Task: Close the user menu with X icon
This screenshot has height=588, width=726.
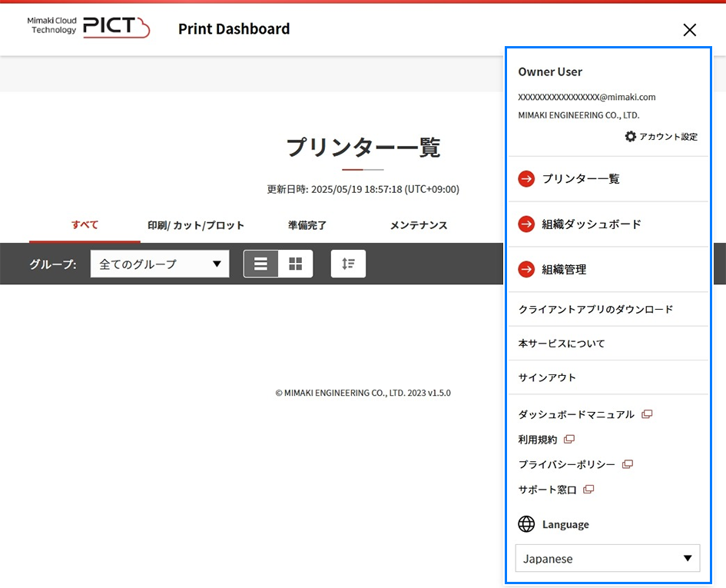Action: tap(689, 30)
